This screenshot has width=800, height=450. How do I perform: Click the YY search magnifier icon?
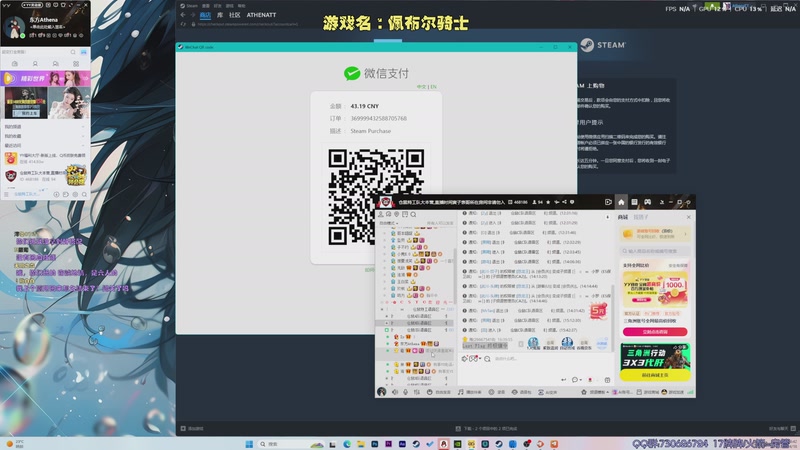73,52
